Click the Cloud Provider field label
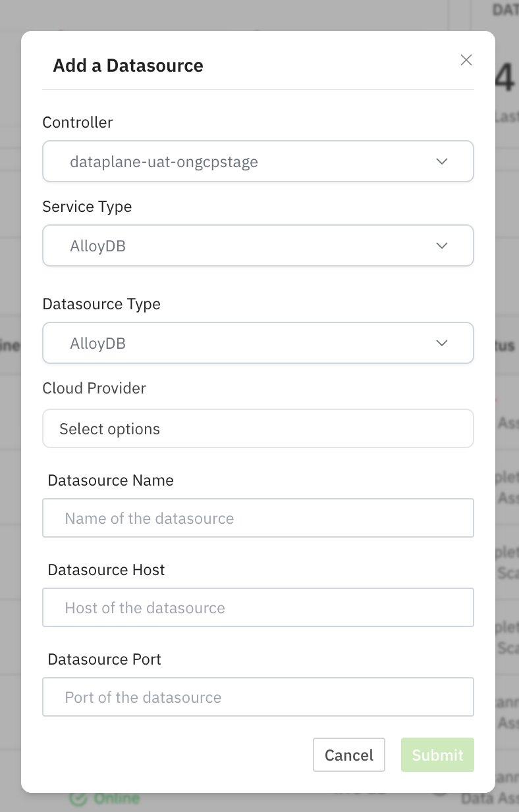This screenshot has width=519, height=812. pos(94,388)
